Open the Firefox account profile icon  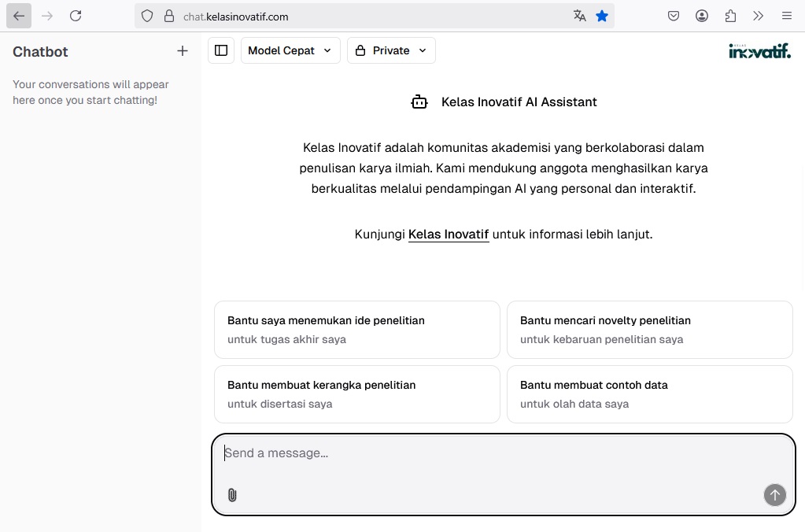point(702,16)
